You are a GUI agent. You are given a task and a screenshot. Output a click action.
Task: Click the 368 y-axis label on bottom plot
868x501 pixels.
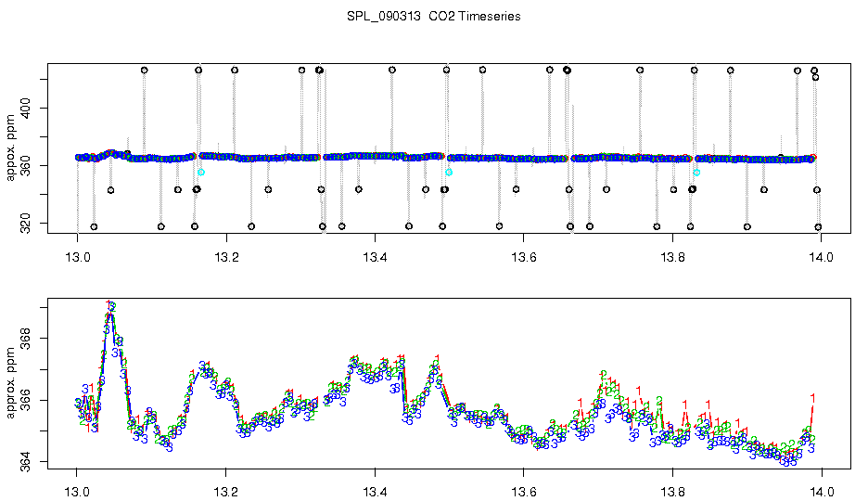point(25,339)
